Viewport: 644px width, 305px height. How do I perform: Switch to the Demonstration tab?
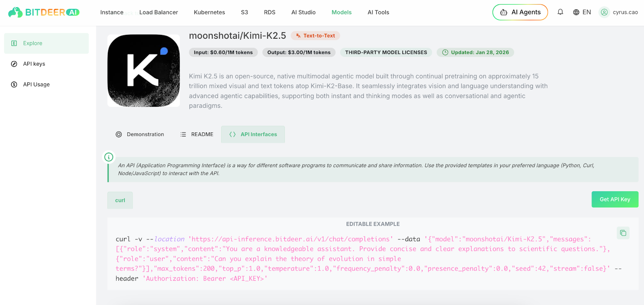[x=140, y=134]
